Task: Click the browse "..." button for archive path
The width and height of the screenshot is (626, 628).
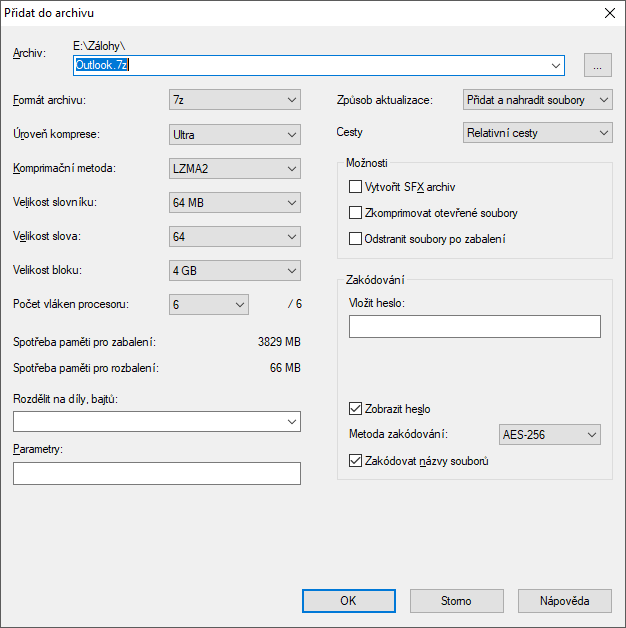Action: [x=597, y=66]
